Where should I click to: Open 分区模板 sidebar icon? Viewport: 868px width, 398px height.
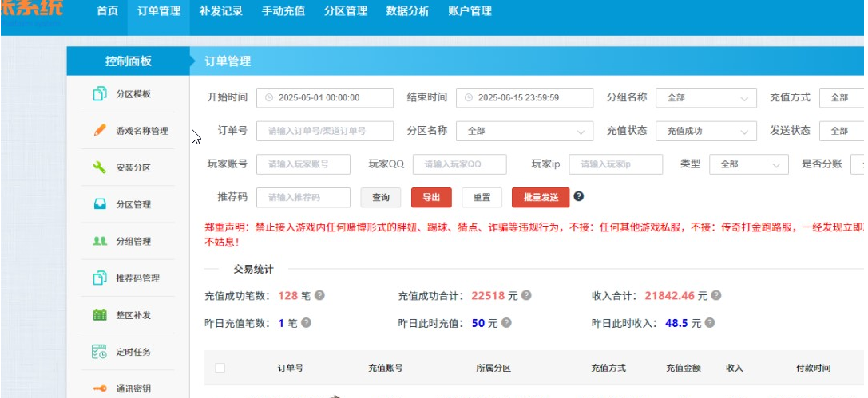coord(100,94)
